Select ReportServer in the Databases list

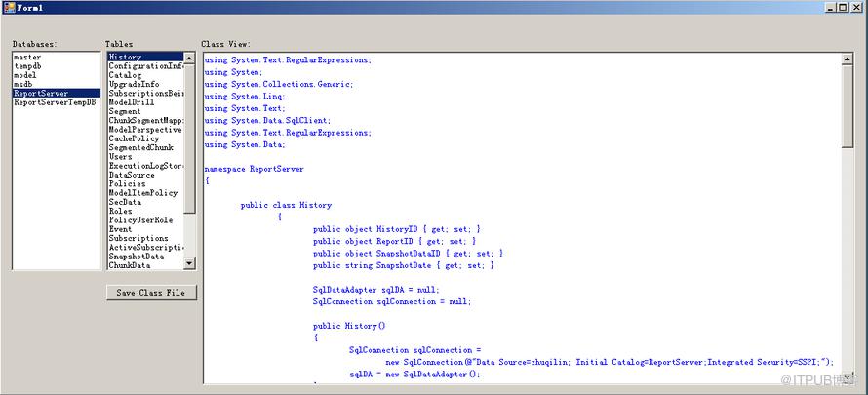57,93
